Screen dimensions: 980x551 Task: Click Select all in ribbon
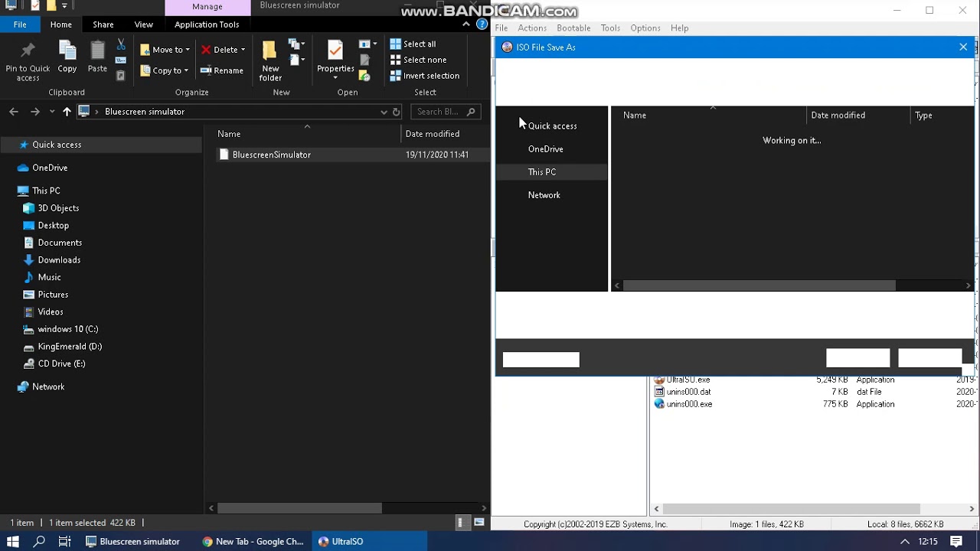click(x=413, y=44)
